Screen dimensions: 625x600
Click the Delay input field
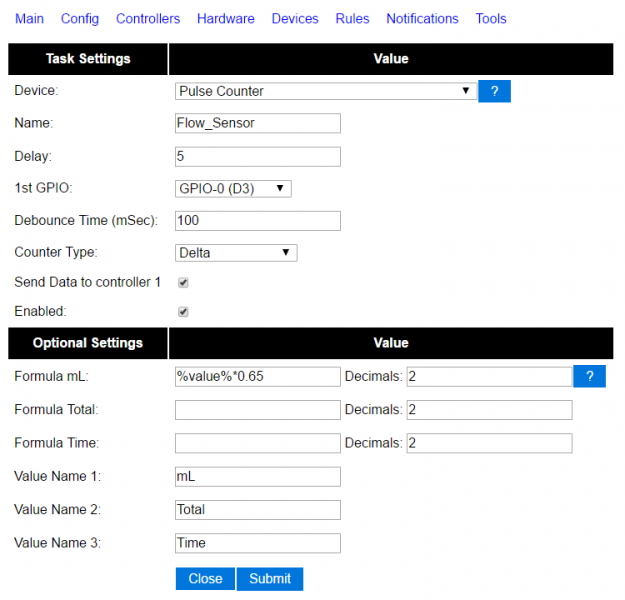click(x=257, y=156)
